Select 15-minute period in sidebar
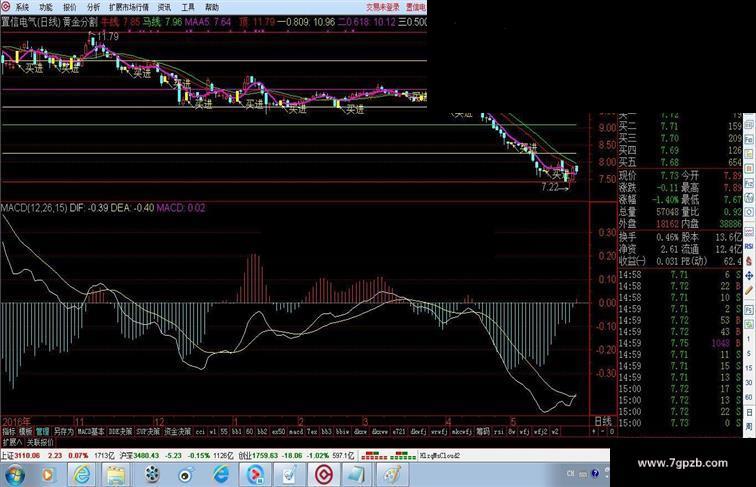 [x=749, y=368]
